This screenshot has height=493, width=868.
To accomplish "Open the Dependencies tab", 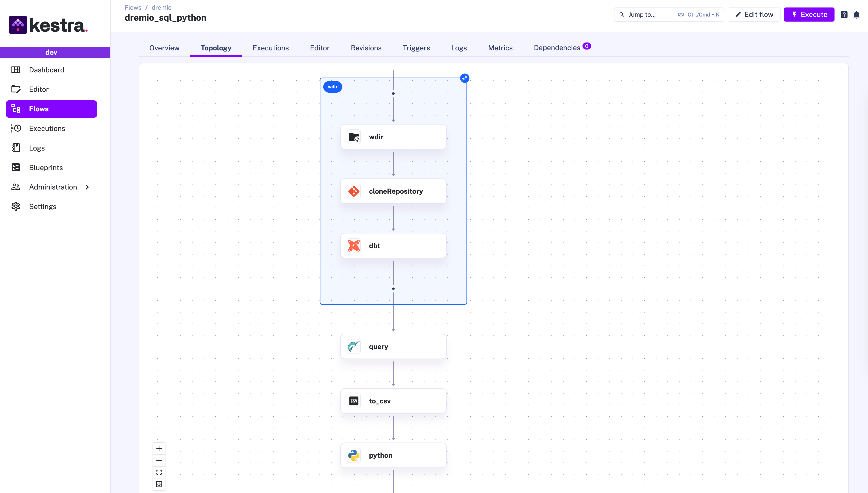I will pyautogui.click(x=557, y=48).
